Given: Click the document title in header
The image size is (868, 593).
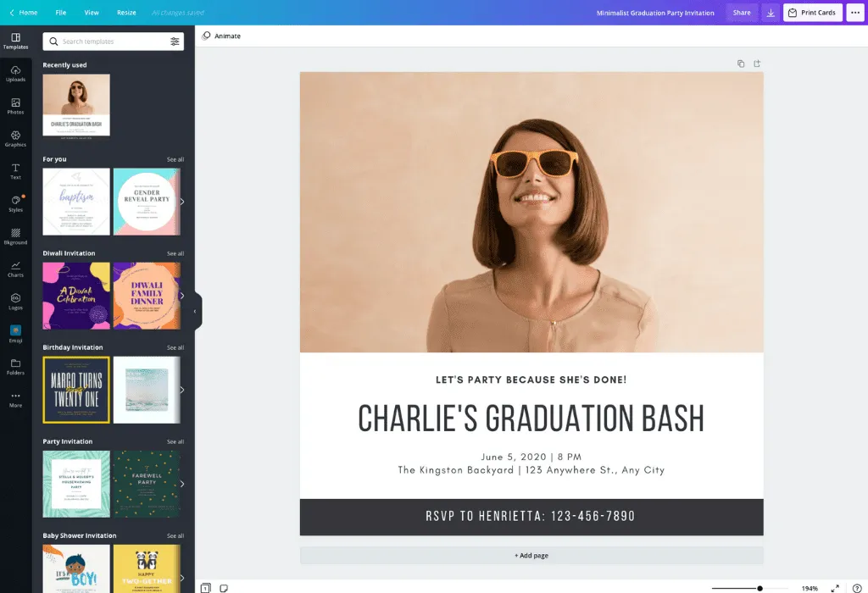Looking at the screenshot, I should [x=655, y=13].
